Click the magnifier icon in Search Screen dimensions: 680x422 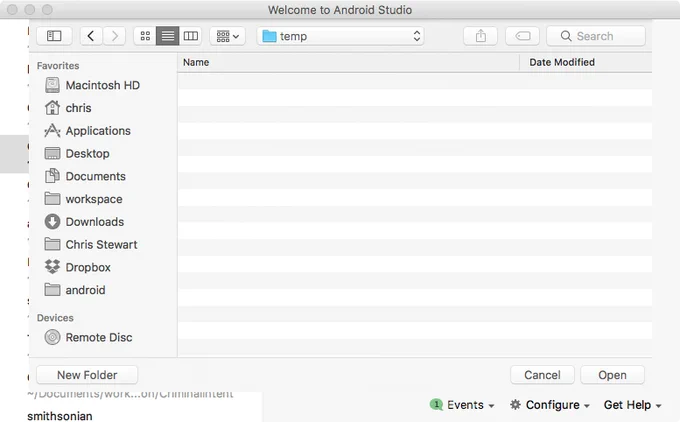click(x=566, y=36)
